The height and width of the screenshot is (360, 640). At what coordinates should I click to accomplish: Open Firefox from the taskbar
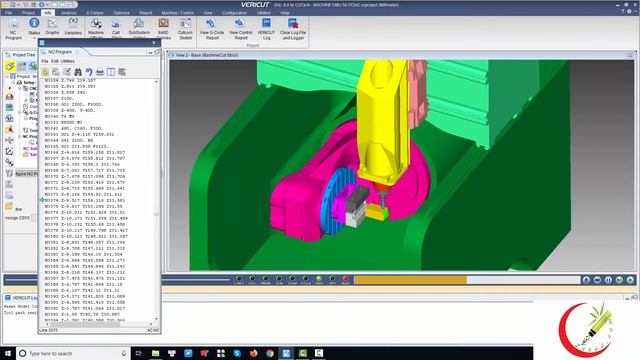tap(253, 353)
